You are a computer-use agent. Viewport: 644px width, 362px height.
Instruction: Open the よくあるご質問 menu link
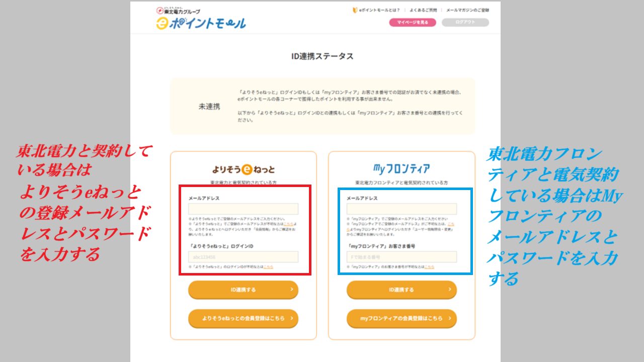[423, 10]
